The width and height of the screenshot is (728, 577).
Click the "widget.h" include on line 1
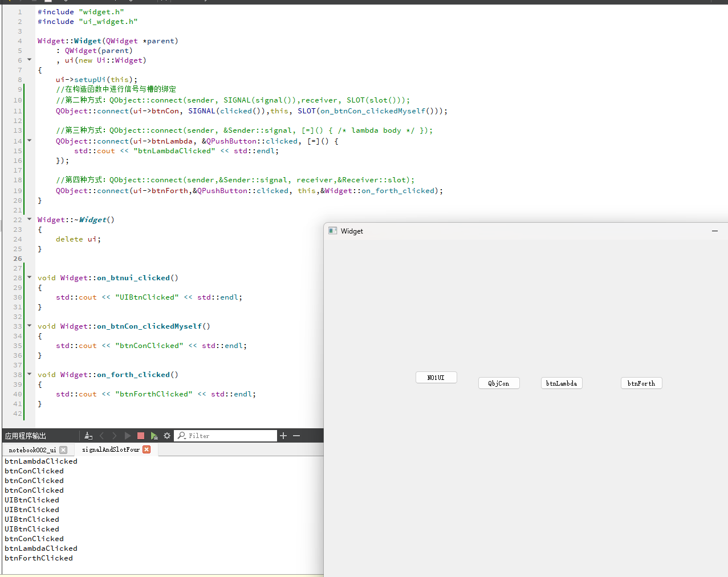pyautogui.click(x=101, y=12)
